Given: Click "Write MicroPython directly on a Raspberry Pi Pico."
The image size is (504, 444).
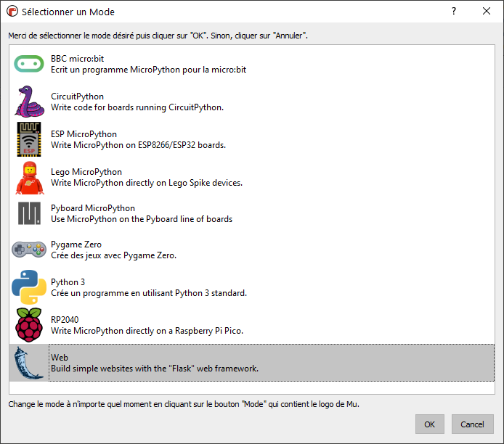Looking at the screenshot, I should coord(147,331).
